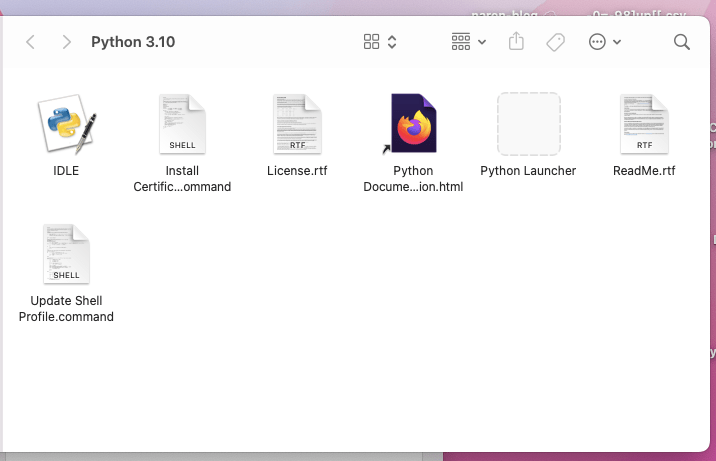The height and width of the screenshot is (461, 716).
Task: Open the Finder search magnifier
Action: coord(682,42)
